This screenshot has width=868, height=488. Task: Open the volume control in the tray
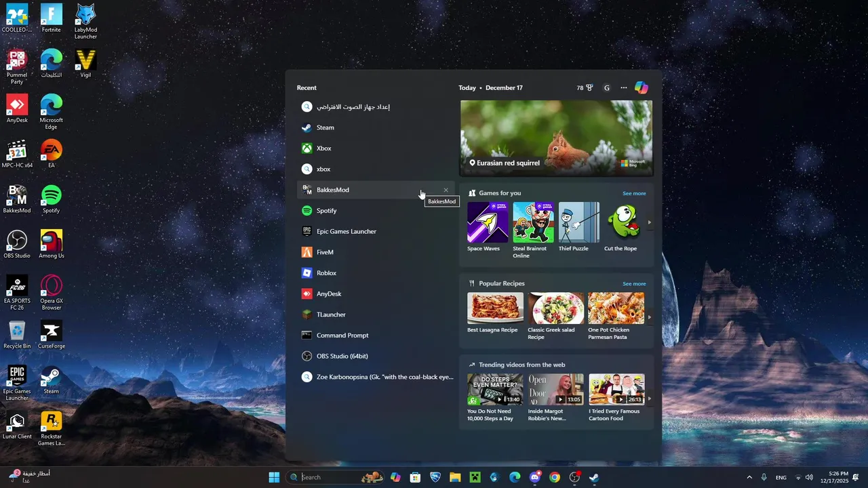(809, 477)
